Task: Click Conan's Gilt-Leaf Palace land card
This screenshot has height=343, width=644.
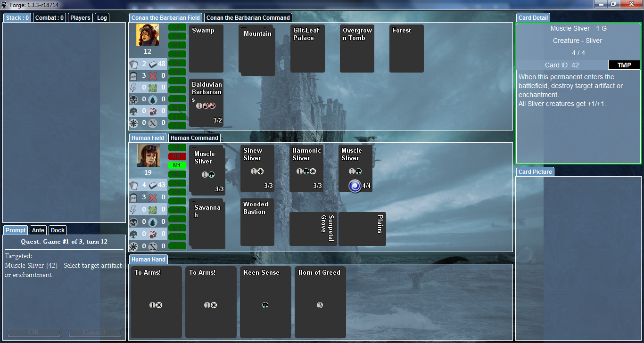Action: tap(307, 49)
